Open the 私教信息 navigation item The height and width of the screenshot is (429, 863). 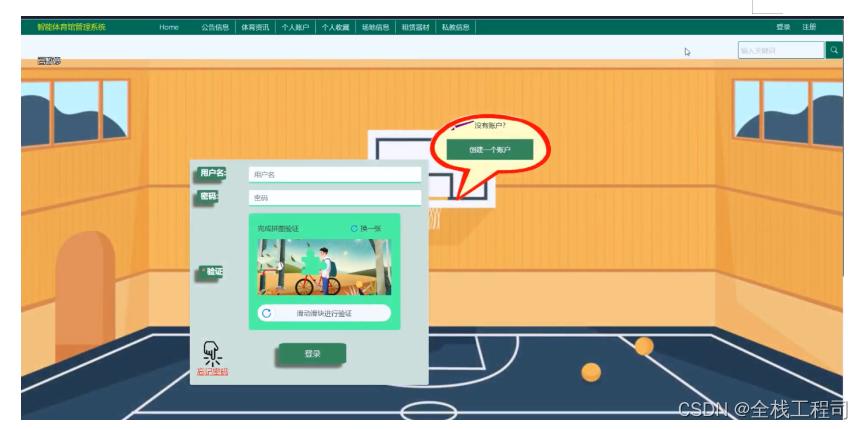(x=456, y=27)
